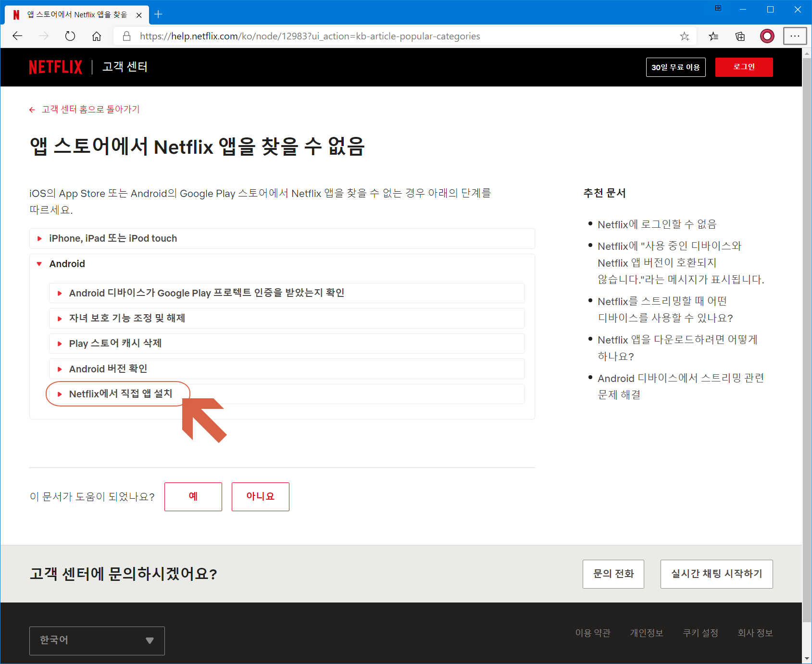The image size is (812, 664).
Task: Open article about 디바이스와 Netflix 앱 버전 호환
Action: (681, 263)
